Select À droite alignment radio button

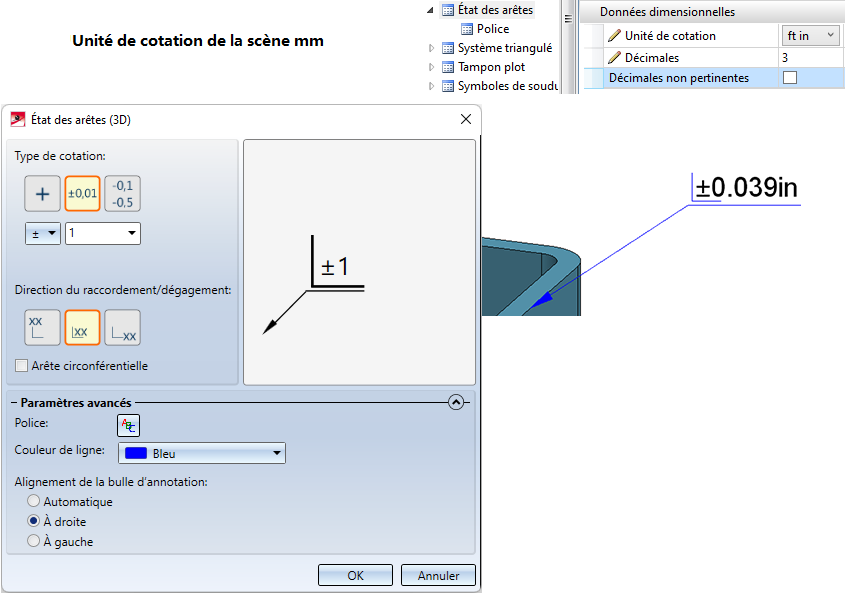pyautogui.click(x=33, y=521)
